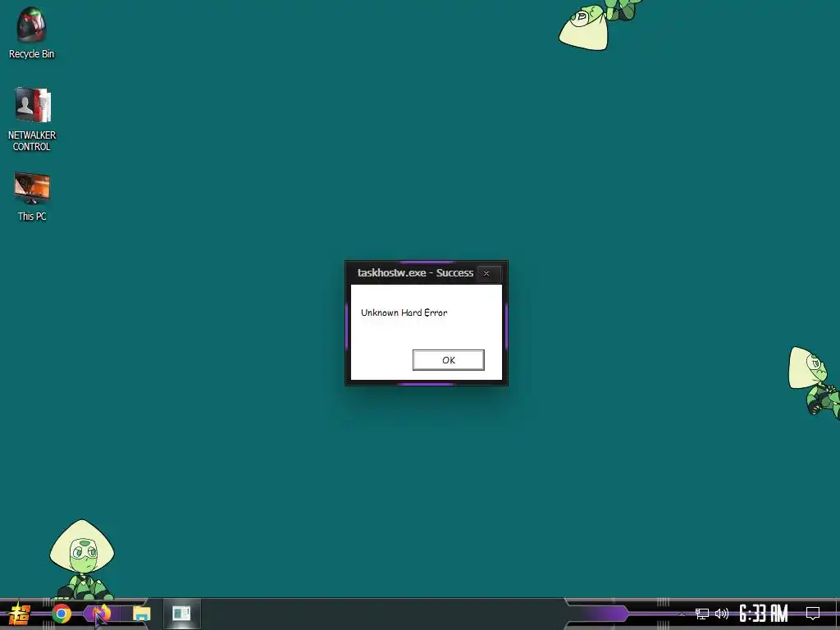This screenshot has width=840, height=630.
Task: Switch to the active taskbar window app
Action: [181, 614]
